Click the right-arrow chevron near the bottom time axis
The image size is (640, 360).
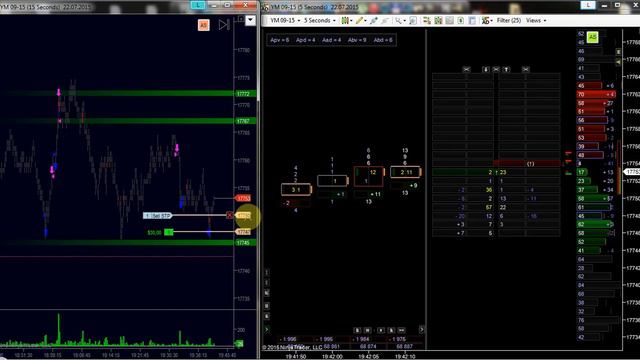tap(422, 329)
